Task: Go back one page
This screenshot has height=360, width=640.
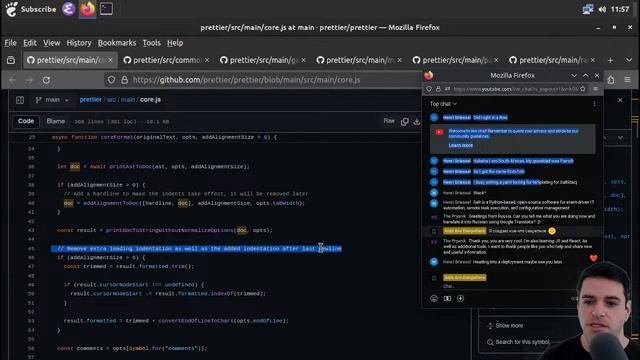Action: click(12, 80)
